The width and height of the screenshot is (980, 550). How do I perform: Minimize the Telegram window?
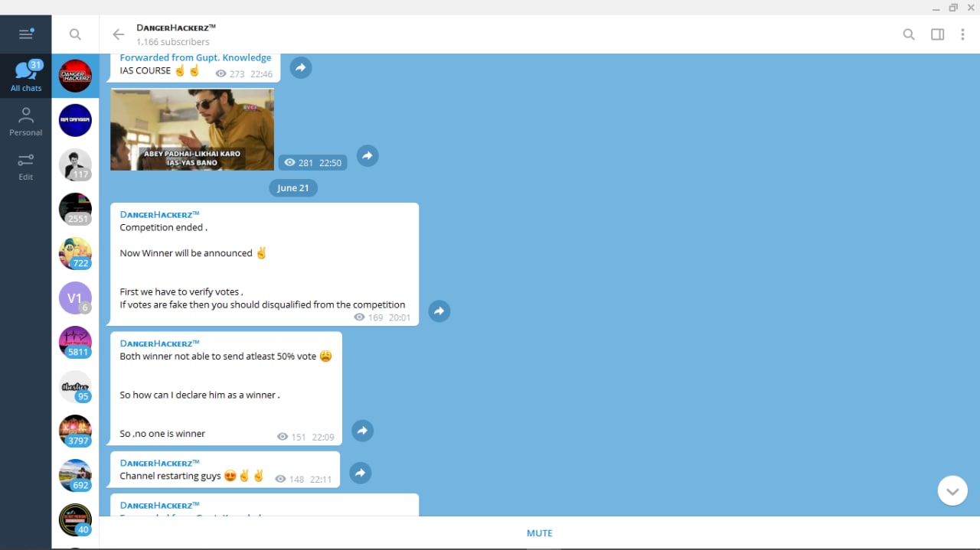coord(935,8)
